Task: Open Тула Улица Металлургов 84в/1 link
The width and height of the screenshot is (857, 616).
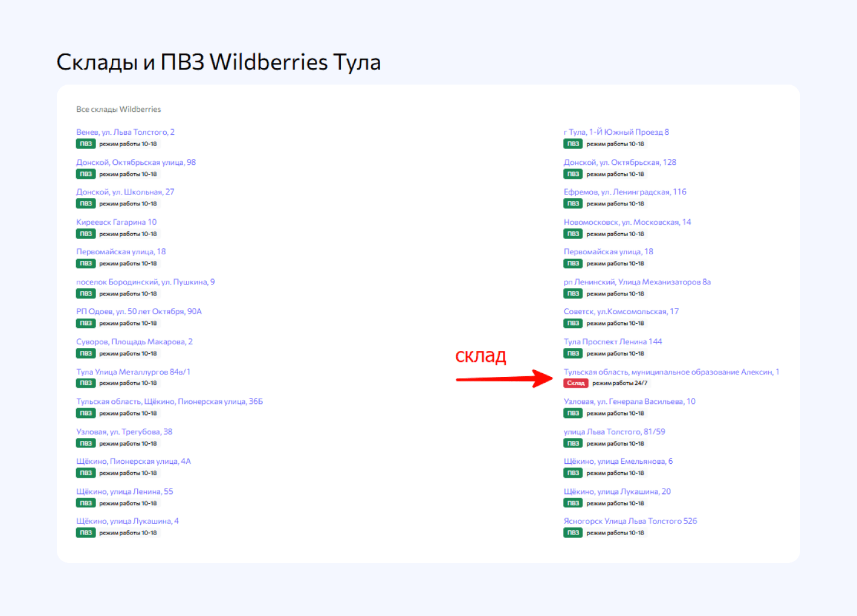Action: point(133,372)
